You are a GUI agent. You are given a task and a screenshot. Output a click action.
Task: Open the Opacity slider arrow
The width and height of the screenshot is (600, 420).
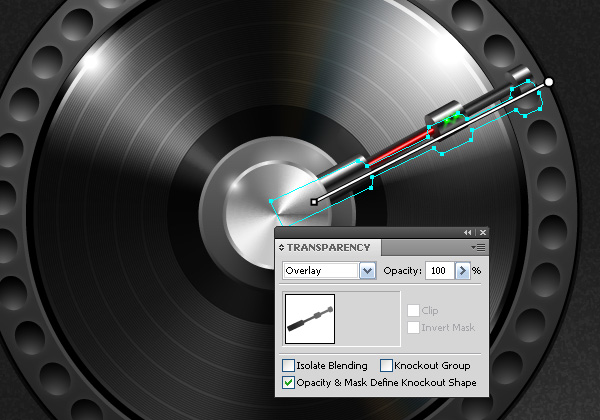pos(462,271)
